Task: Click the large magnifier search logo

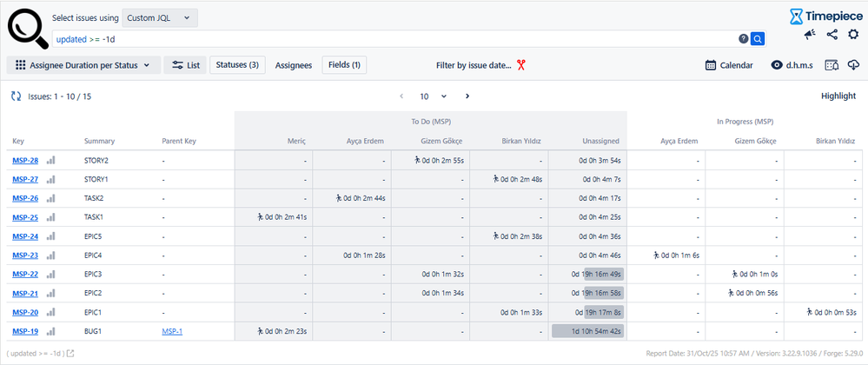Action: [26, 30]
